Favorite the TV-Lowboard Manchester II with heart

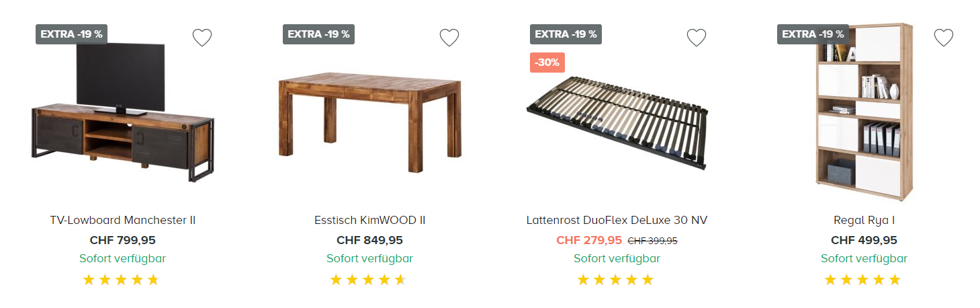point(202,38)
